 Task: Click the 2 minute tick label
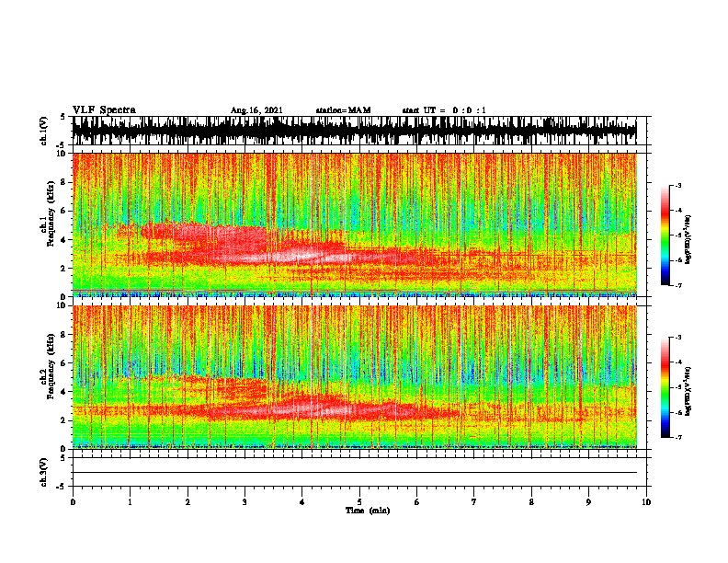click(188, 502)
